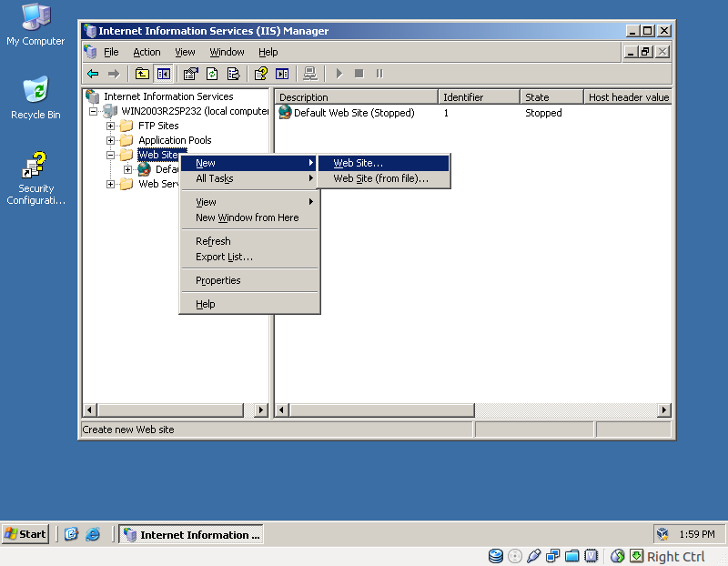
Task: Click the list pane horizontal scrollbar thumb
Action: pyautogui.click(x=382, y=410)
